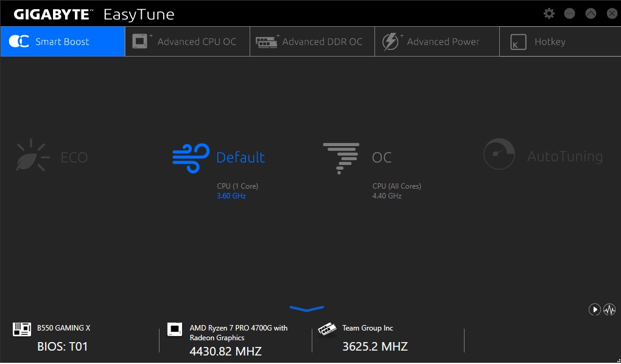Screen dimensions: 621x364
Task: Start AutoTuning via the gauge icon
Action: pyautogui.click(x=499, y=154)
